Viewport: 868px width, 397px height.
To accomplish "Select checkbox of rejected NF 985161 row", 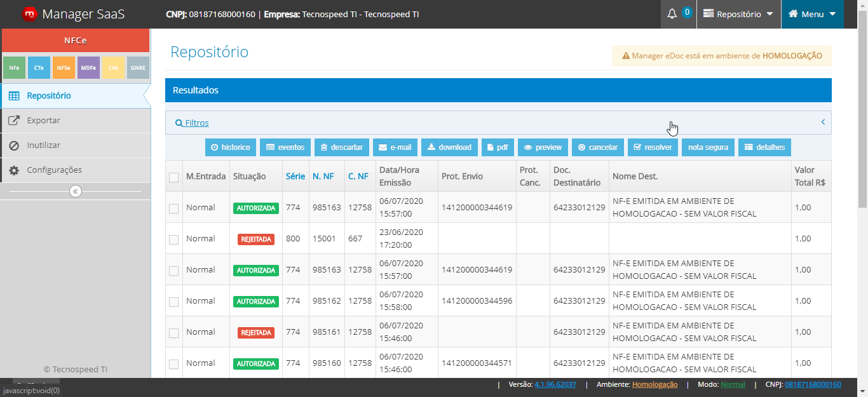I will (x=173, y=333).
